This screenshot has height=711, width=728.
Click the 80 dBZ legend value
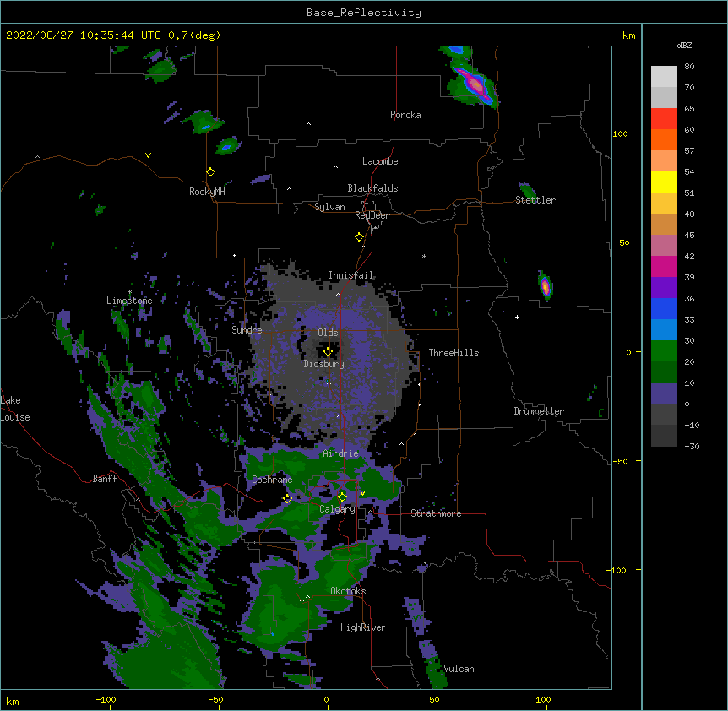[689, 67]
